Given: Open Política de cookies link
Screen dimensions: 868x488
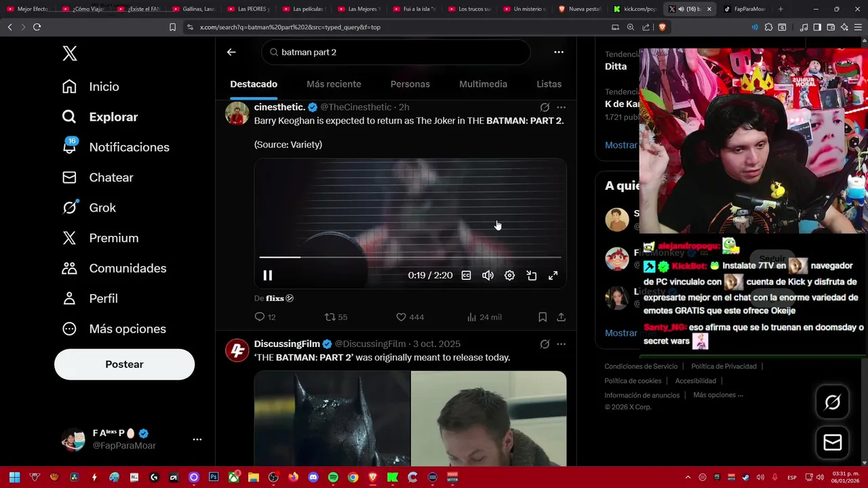Looking at the screenshot, I should 633,381.
